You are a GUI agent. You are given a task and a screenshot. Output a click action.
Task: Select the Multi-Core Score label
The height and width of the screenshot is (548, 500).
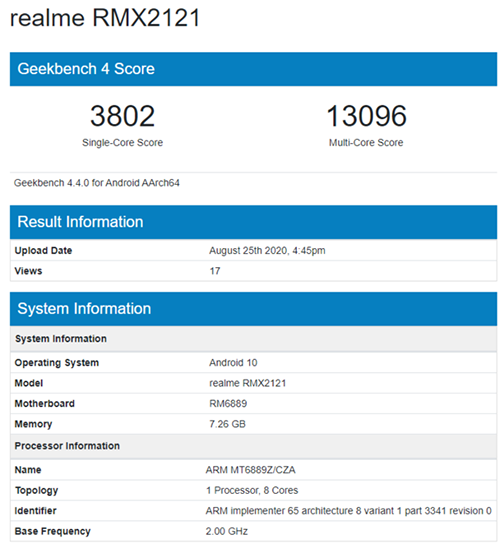tap(366, 143)
